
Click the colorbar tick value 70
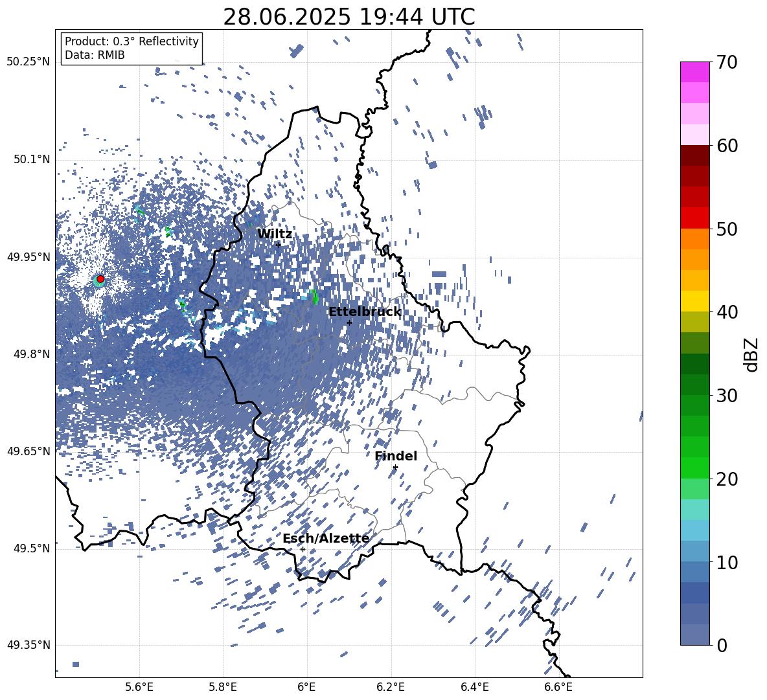click(727, 63)
